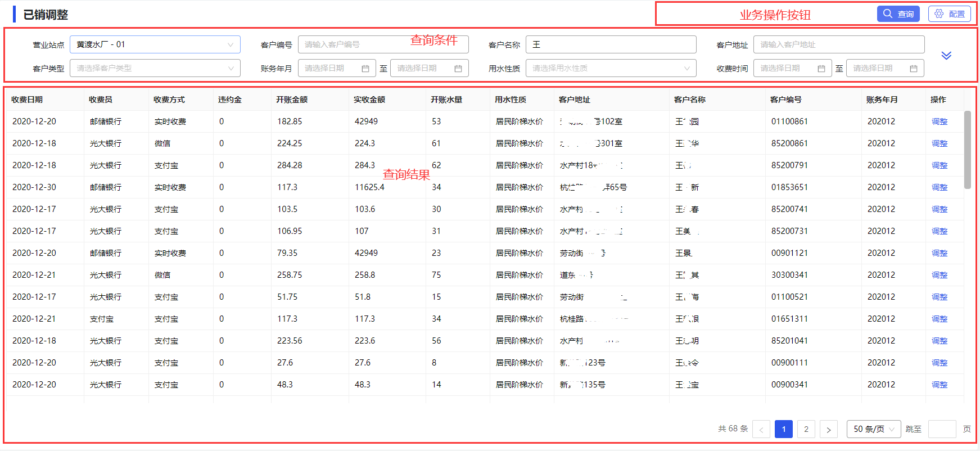Click 调整 for customer 01100521
The width and height of the screenshot is (980, 451).
tap(940, 297)
